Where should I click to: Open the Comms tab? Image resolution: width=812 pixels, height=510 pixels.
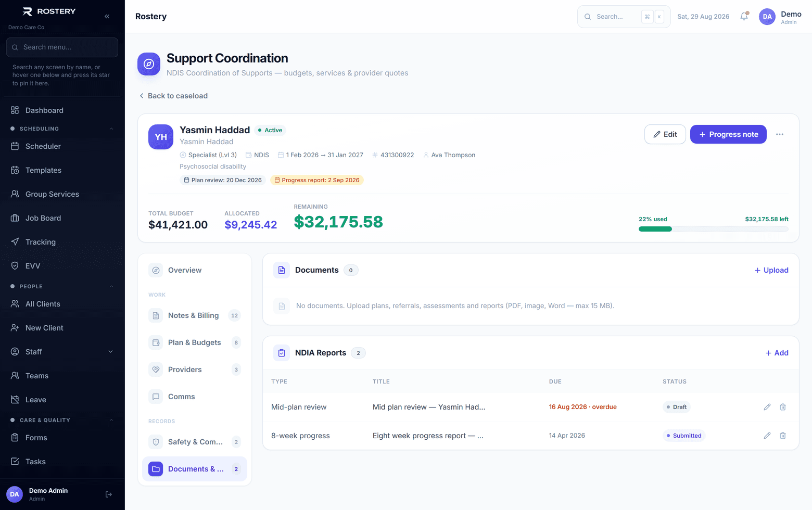click(195, 397)
